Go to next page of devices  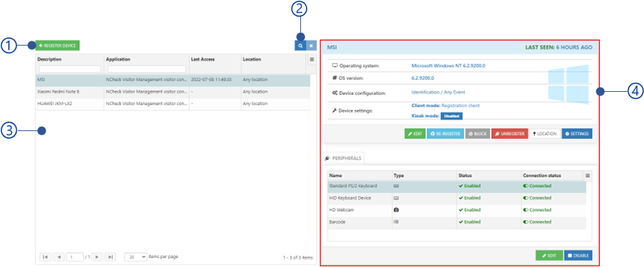point(97,256)
